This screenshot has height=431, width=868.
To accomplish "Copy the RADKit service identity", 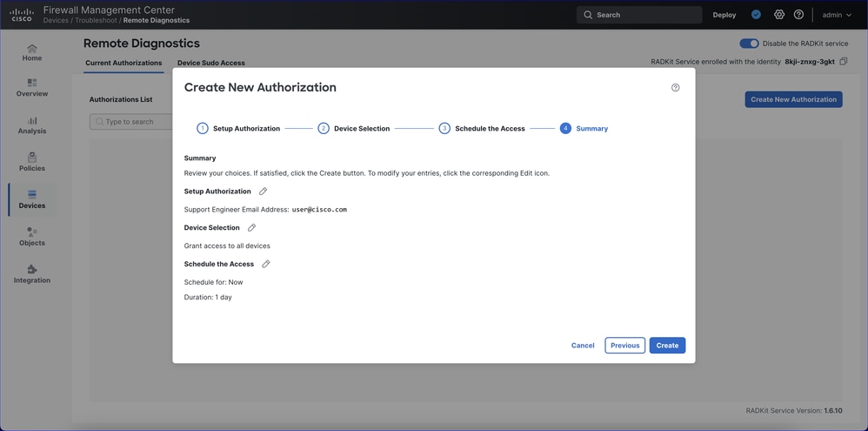I will (844, 62).
